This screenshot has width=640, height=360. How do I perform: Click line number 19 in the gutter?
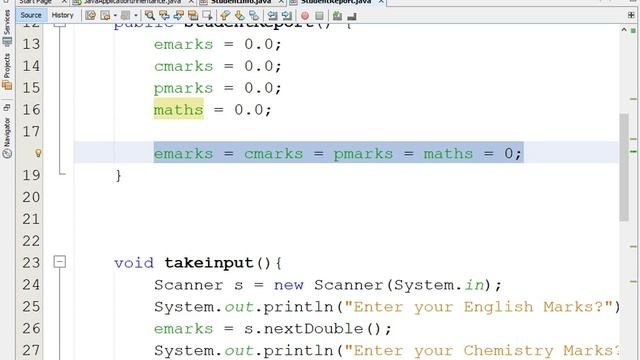[x=31, y=176]
